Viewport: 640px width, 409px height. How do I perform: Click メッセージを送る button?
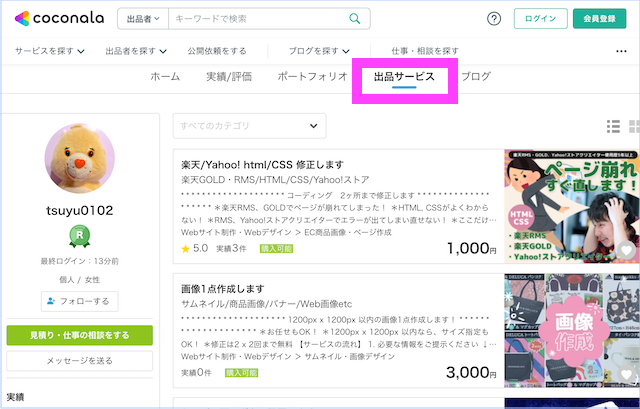80,361
